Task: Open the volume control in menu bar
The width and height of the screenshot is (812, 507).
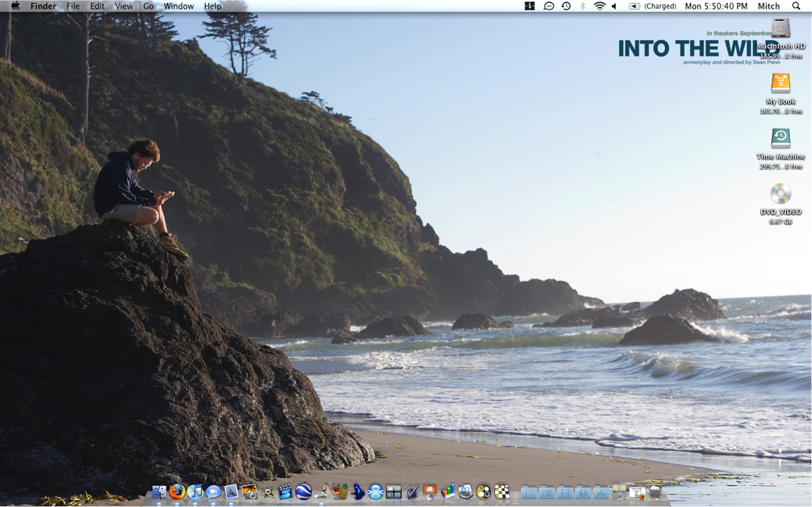Action: (x=614, y=6)
